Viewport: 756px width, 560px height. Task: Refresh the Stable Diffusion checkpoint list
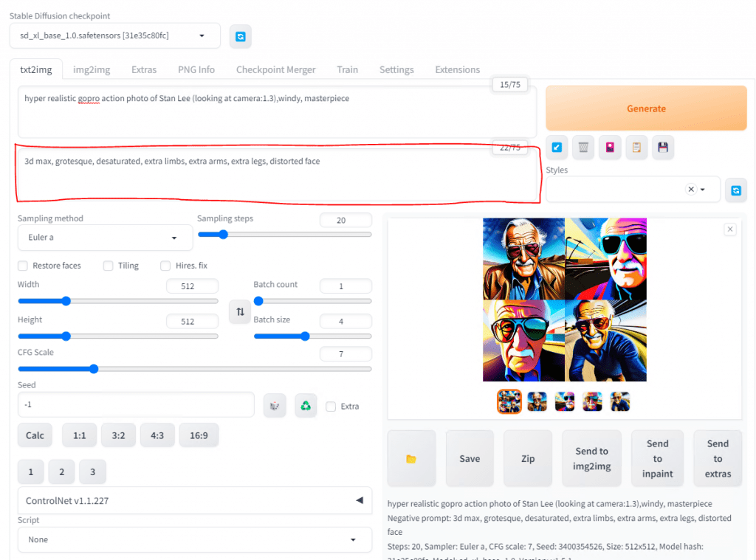(240, 37)
